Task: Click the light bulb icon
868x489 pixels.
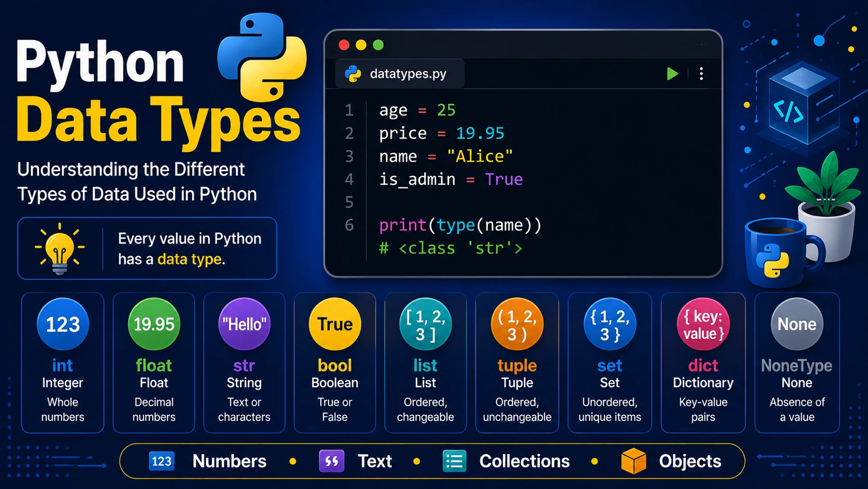Action: click(60, 248)
